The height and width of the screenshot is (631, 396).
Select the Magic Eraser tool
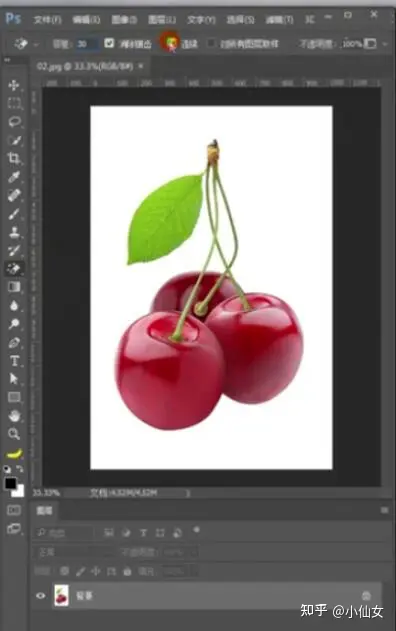14,268
